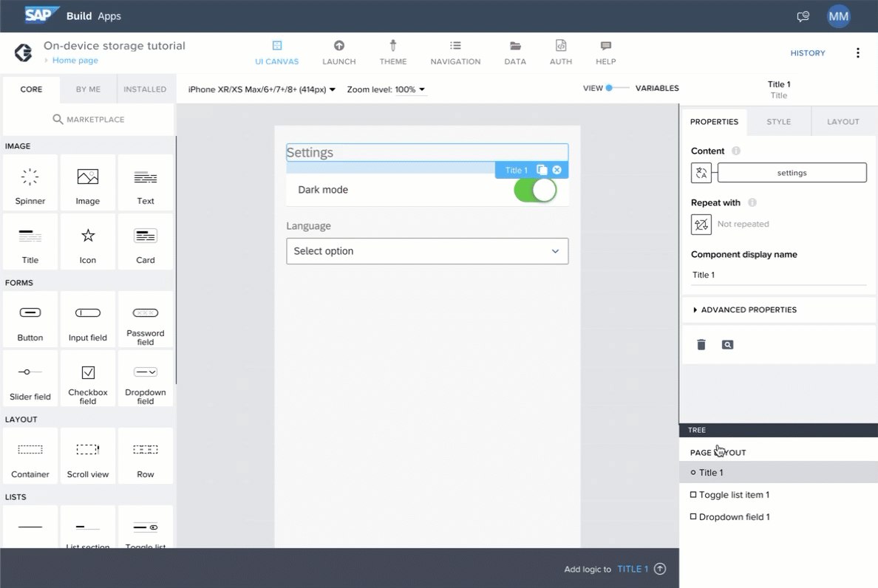
Task: Click the Content settings value field
Action: tap(792, 173)
